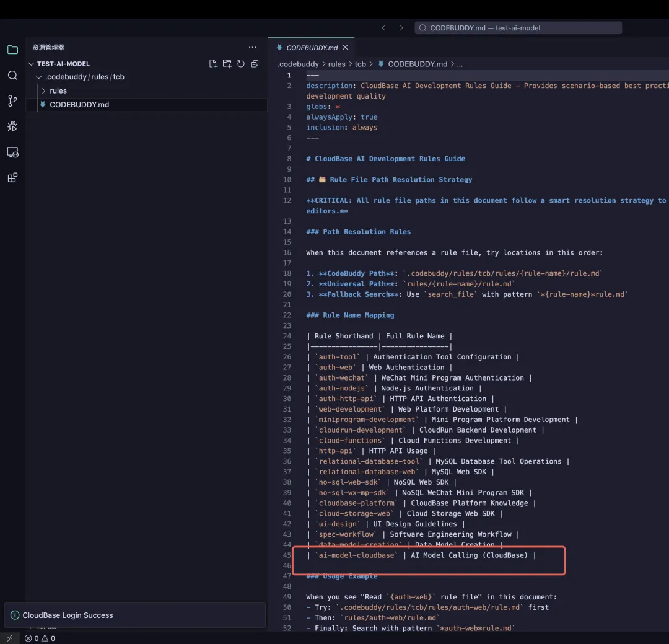Image resolution: width=669 pixels, height=644 pixels.
Task: Create a new folder in TEST-AI-MODEL
Action: coord(227,64)
